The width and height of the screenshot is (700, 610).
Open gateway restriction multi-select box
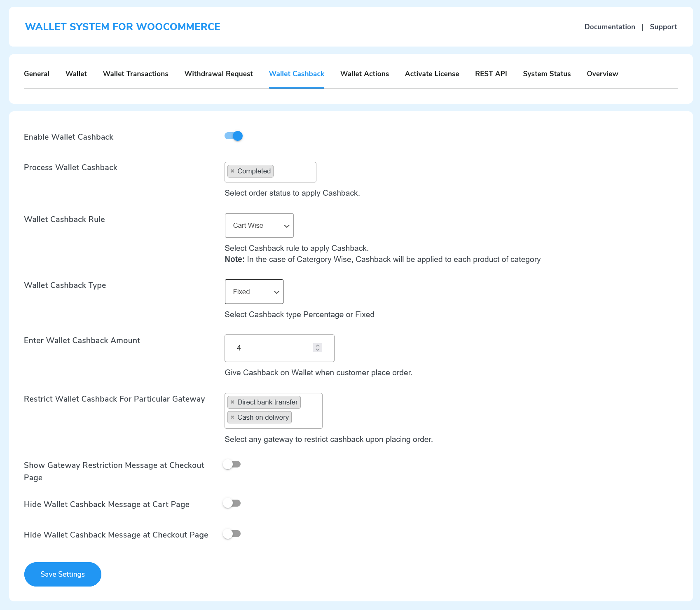[x=274, y=411]
